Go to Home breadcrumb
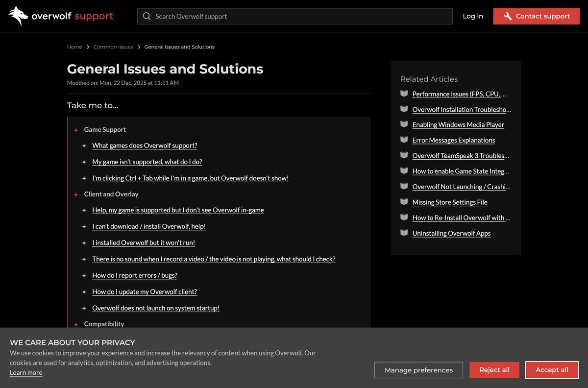This screenshot has height=388, width=588. click(x=74, y=47)
